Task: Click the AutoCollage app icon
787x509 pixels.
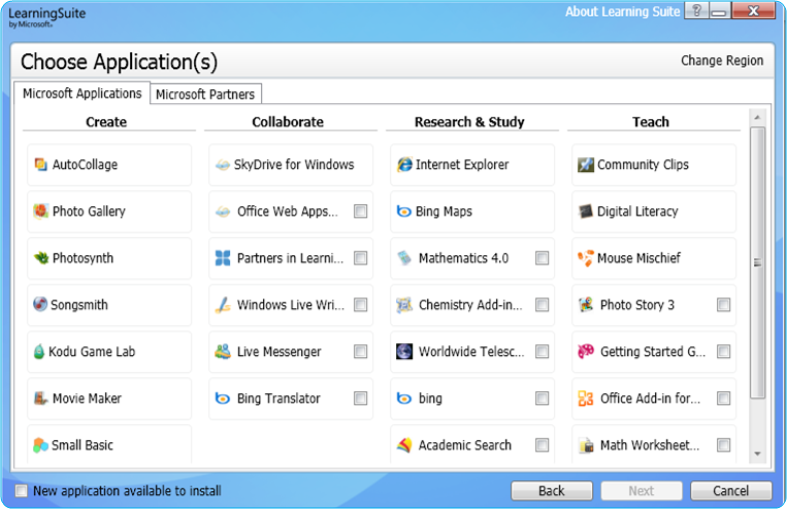Action: point(41,165)
